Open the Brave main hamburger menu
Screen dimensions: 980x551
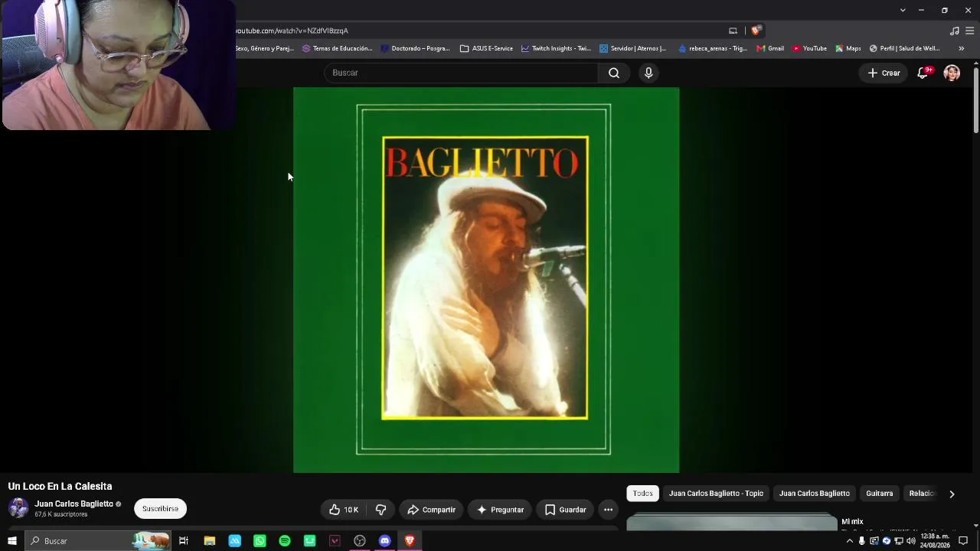(x=970, y=31)
